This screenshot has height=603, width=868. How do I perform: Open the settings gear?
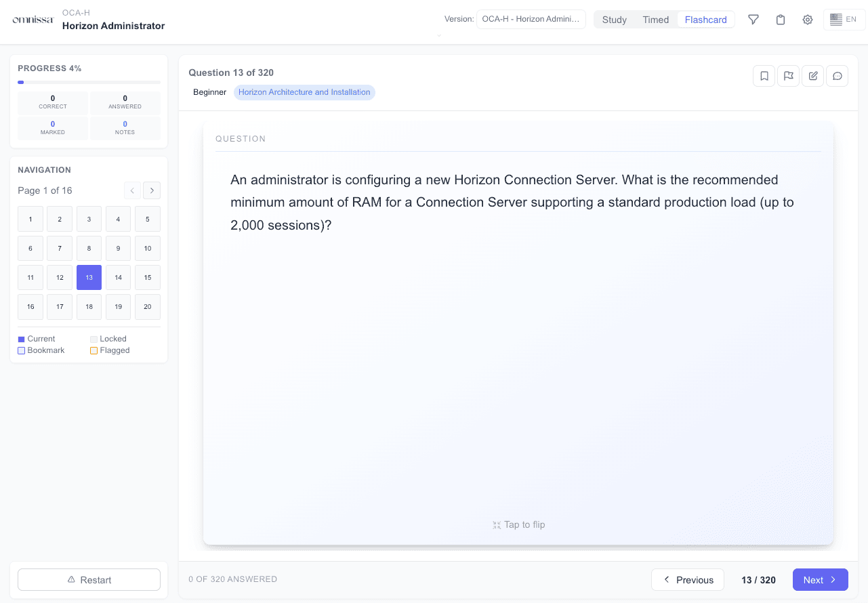tap(807, 19)
